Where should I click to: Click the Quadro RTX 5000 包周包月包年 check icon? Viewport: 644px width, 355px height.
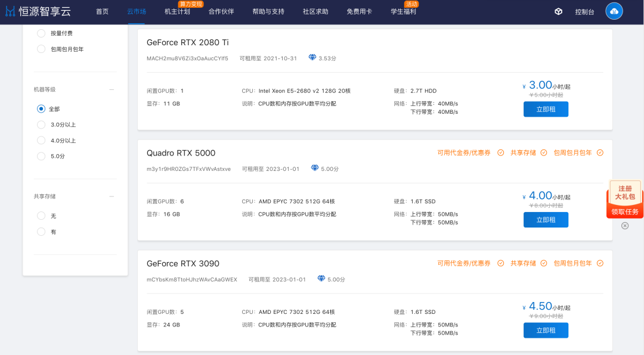point(600,152)
